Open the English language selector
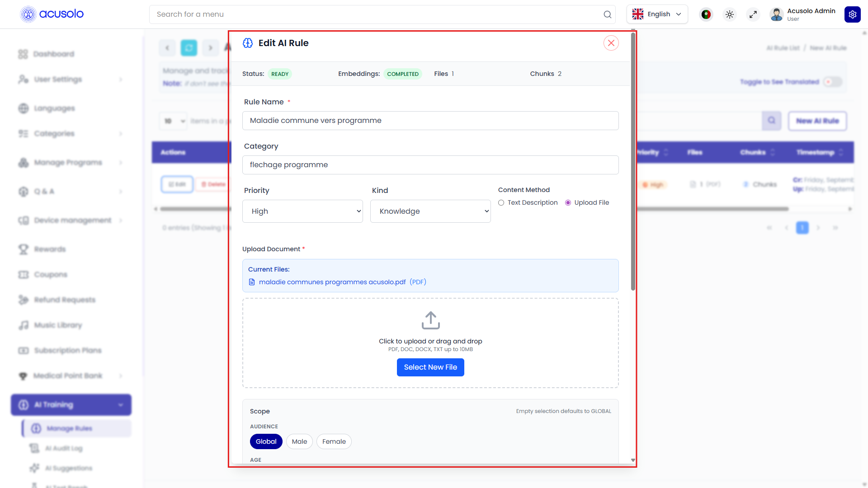 (657, 14)
